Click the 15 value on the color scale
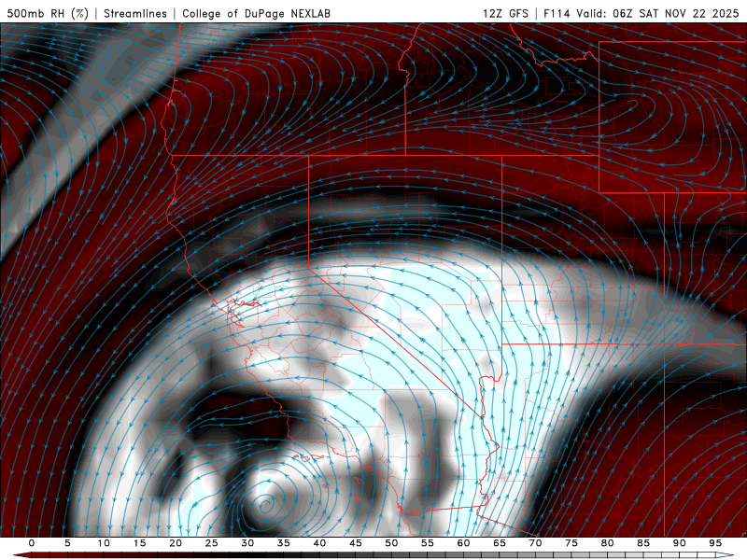The image size is (747, 560). pyautogui.click(x=139, y=543)
